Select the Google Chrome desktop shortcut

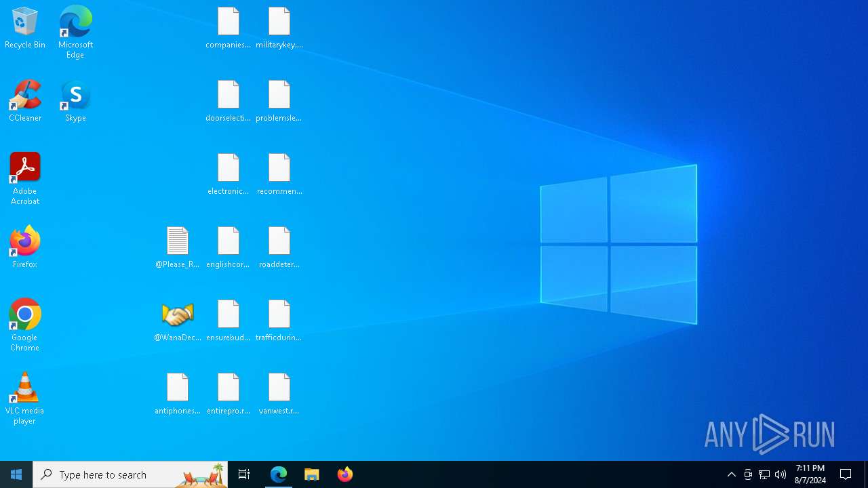coord(25,325)
